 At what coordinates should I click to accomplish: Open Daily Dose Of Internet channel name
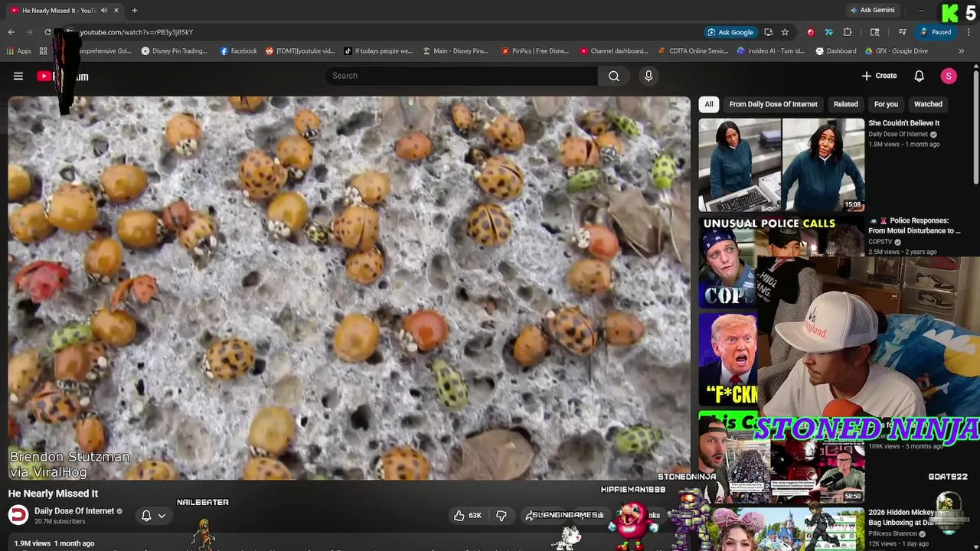click(74, 511)
